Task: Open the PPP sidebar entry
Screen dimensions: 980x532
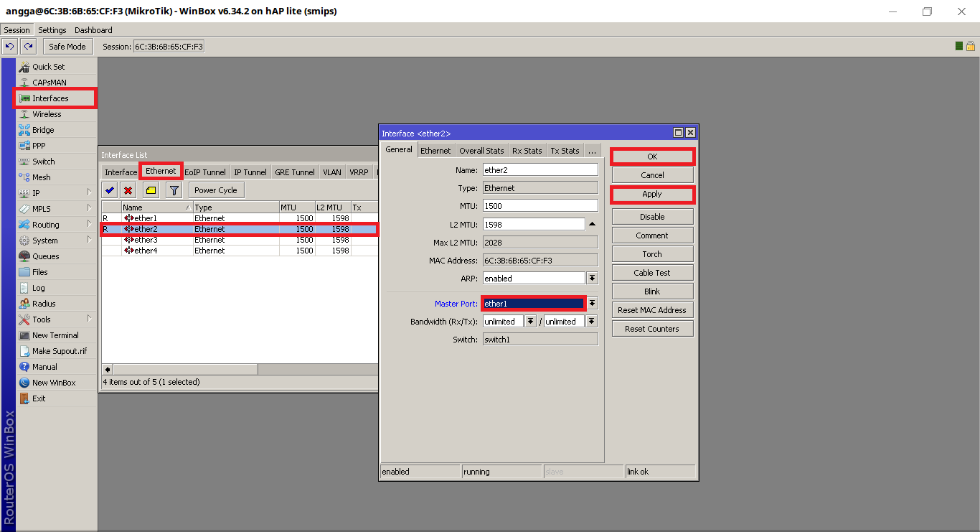Action: 56,146
